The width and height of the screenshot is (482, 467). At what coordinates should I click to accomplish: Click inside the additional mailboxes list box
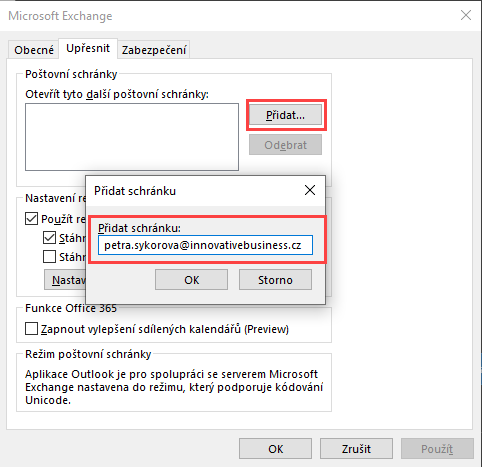click(x=132, y=137)
